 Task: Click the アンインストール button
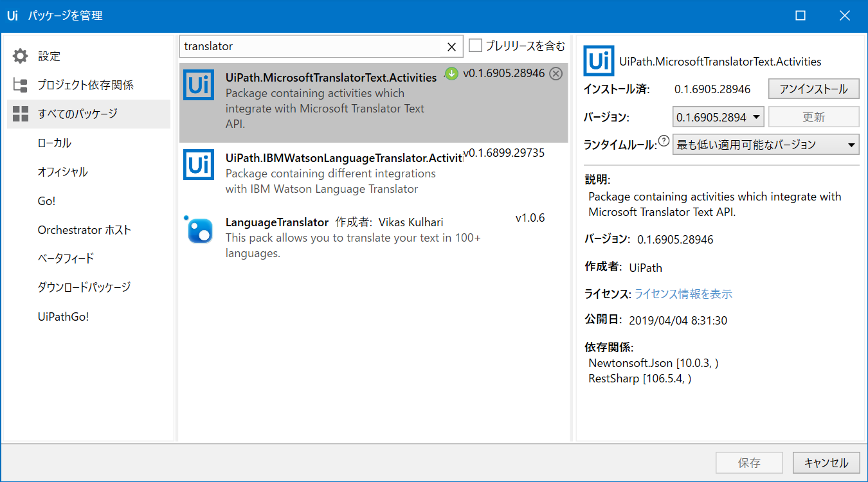[x=814, y=89]
